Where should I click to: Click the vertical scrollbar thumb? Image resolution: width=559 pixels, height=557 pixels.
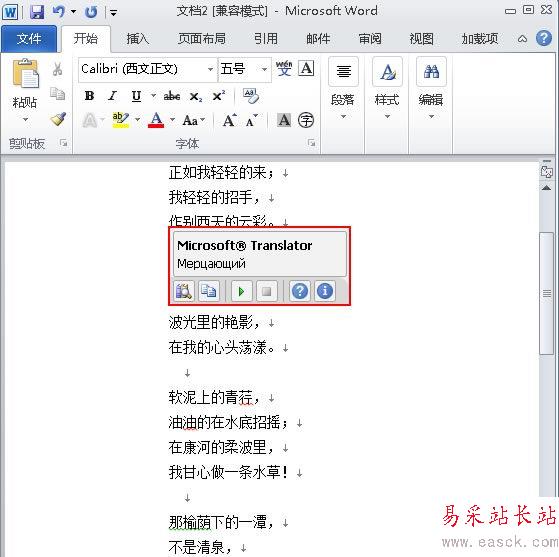[x=547, y=293]
